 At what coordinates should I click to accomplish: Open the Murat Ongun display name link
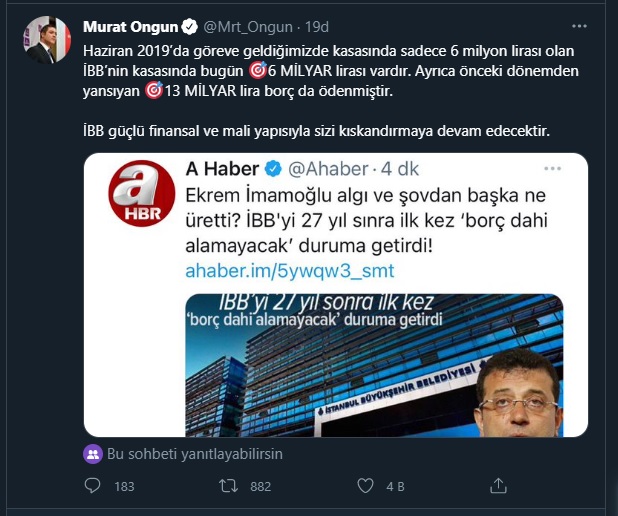[x=130, y=25]
